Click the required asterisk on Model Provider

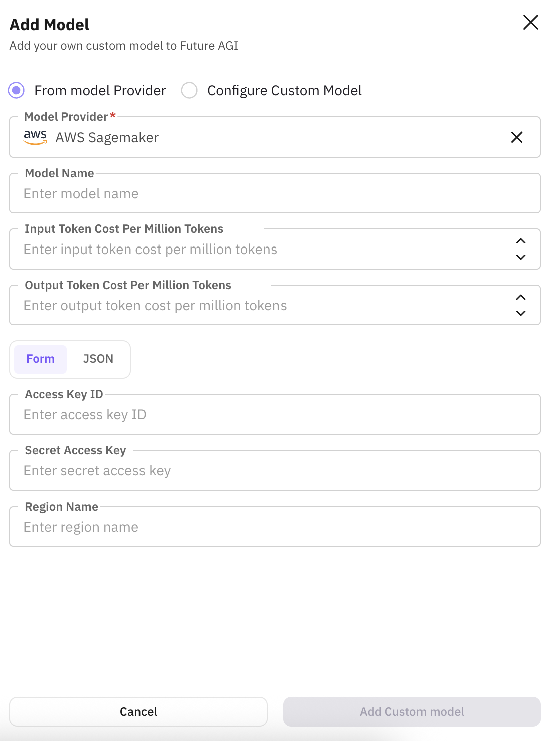click(x=112, y=114)
